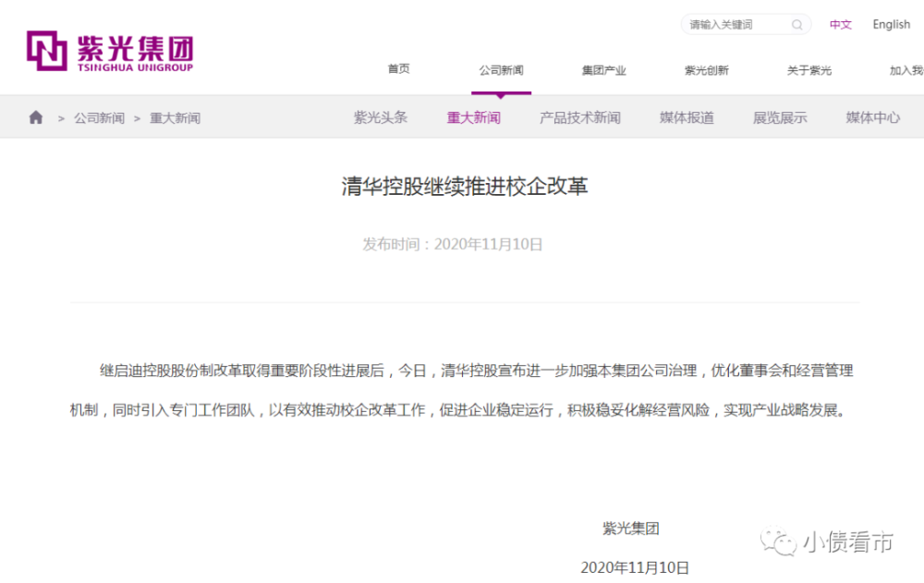Click the 中文 language link

840,25
